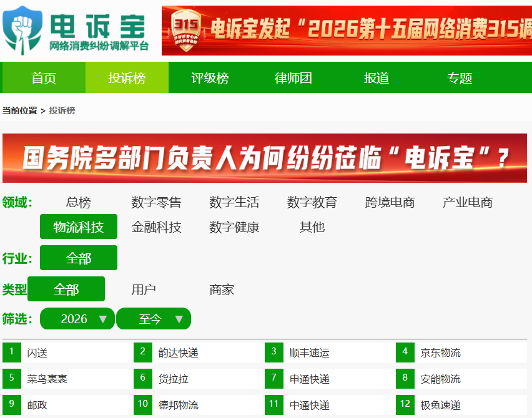The image size is (532, 418).
Task: Select the 数字零售 domain filter
Action: tap(156, 202)
